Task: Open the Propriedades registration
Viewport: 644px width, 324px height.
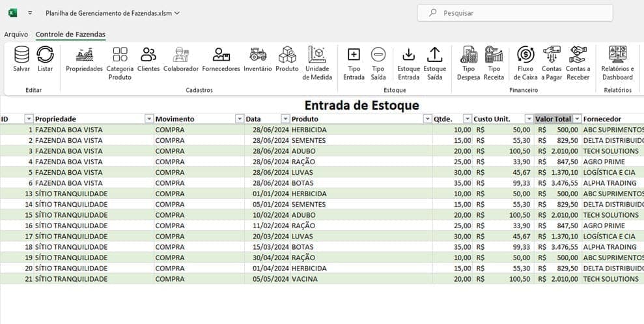Action: click(x=84, y=59)
